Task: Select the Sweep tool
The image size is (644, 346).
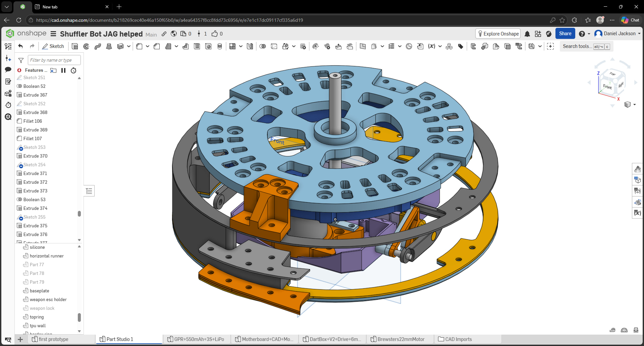Action: click(x=98, y=46)
